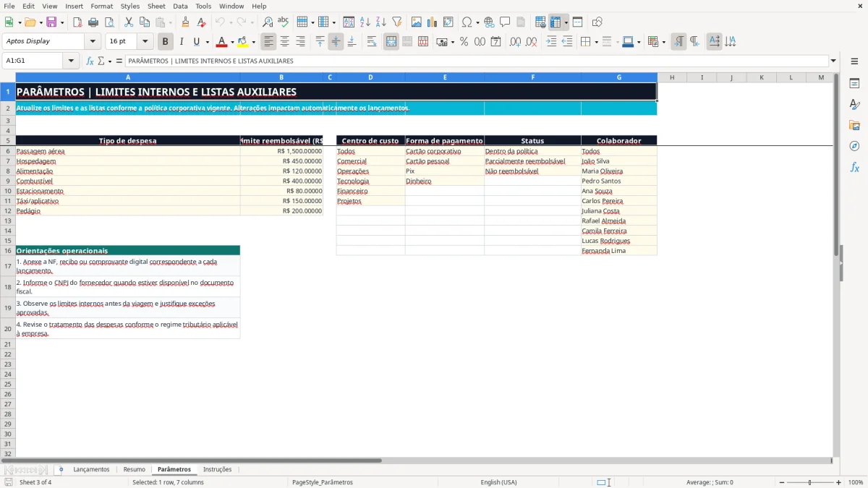Viewport: 868px width, 488px height.
Task: Open the Sheet menu
Action: point(156,6)
